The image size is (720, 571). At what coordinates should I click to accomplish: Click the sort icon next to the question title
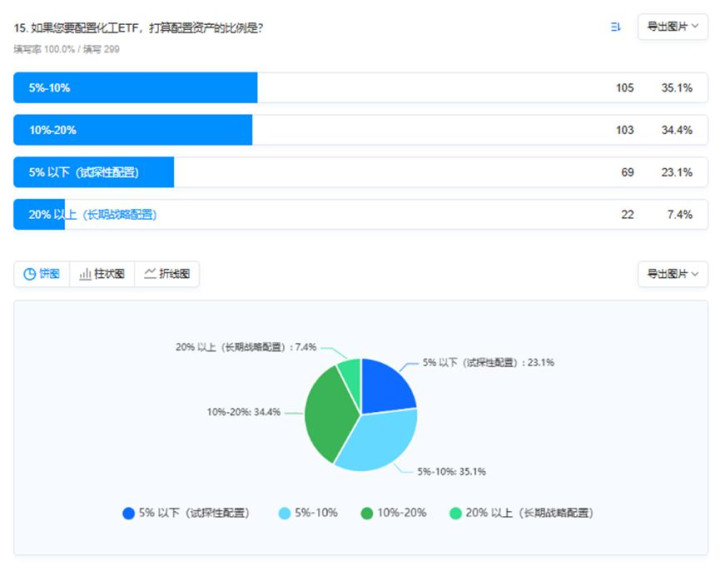(615, 27)
